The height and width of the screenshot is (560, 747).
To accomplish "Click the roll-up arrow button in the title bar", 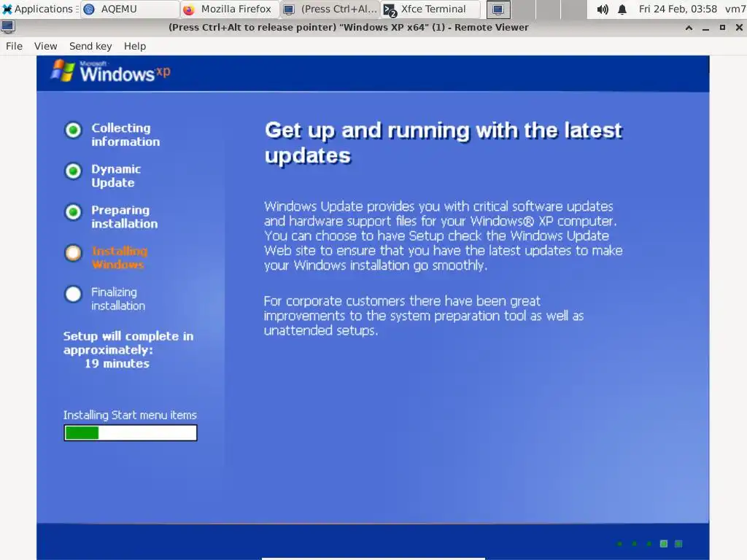I will [x=689, y=28].
